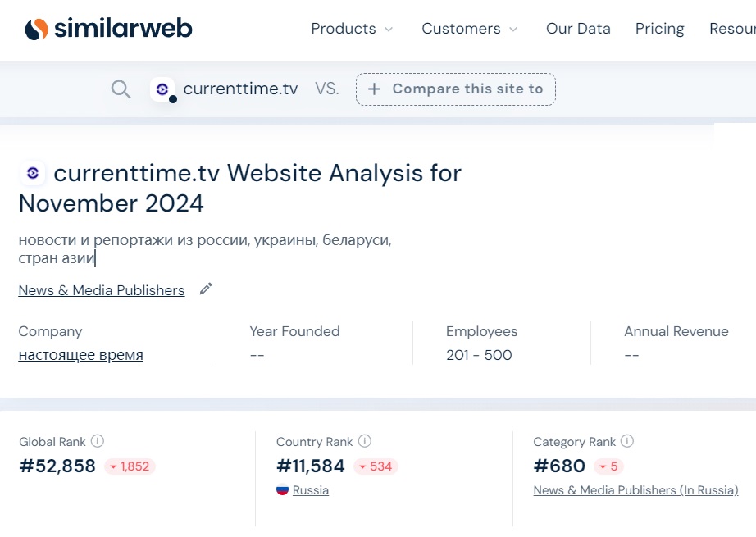Click the 534 rank change badge

(x=376, y=466)
